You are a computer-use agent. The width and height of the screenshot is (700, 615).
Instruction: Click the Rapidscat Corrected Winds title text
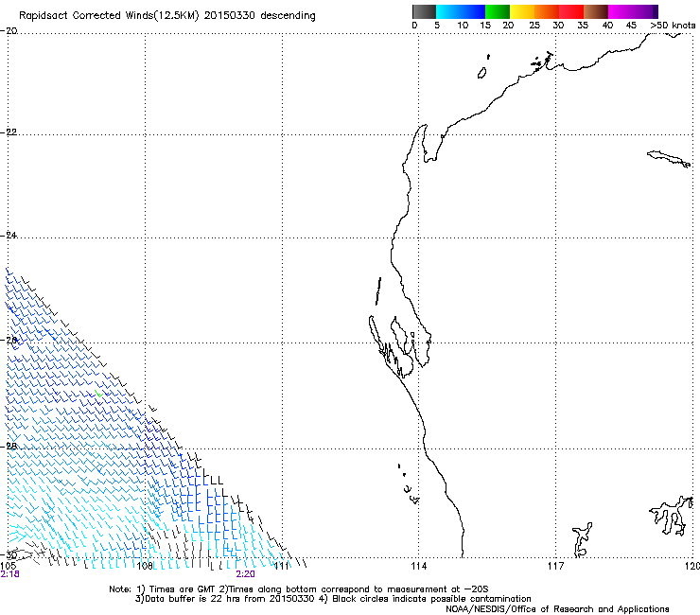[167, 16]
